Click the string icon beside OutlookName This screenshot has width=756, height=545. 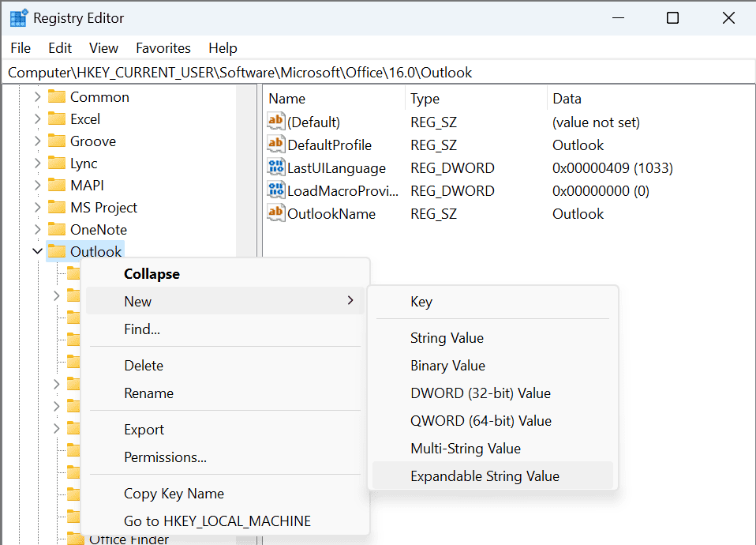click(x=275, y=213)
